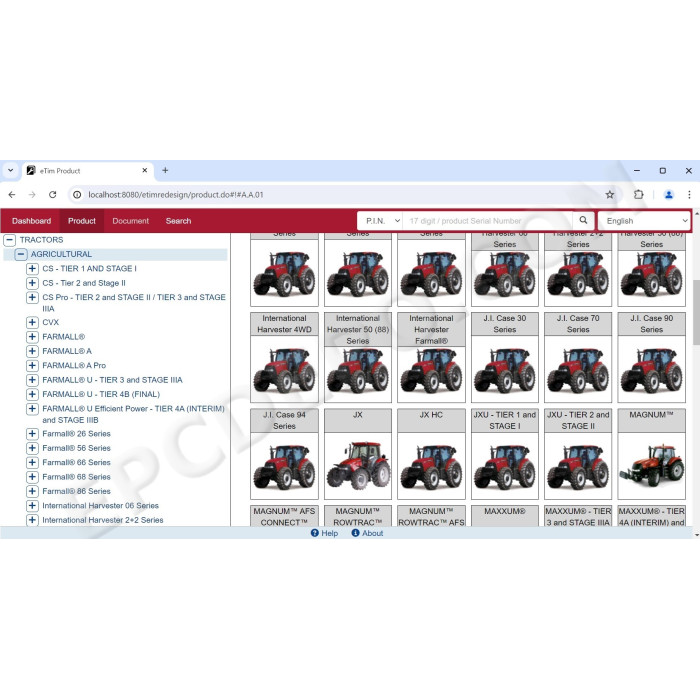
Task: Expand the CVX tree node
Action: coord(32,322)
